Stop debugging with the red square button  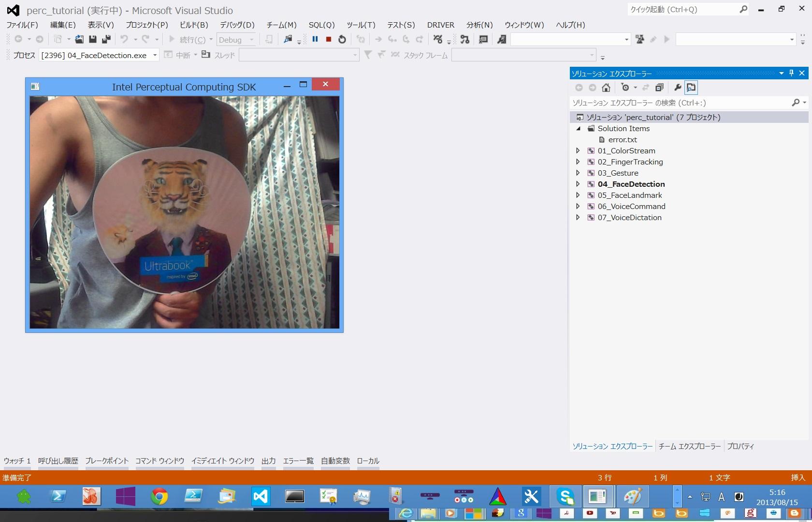click(329, 40)
